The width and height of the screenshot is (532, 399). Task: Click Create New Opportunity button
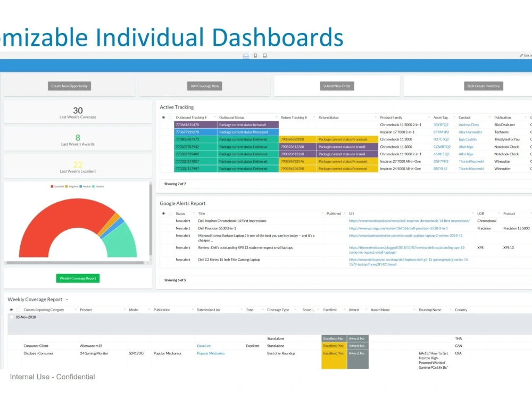click(x=69, y=86)
